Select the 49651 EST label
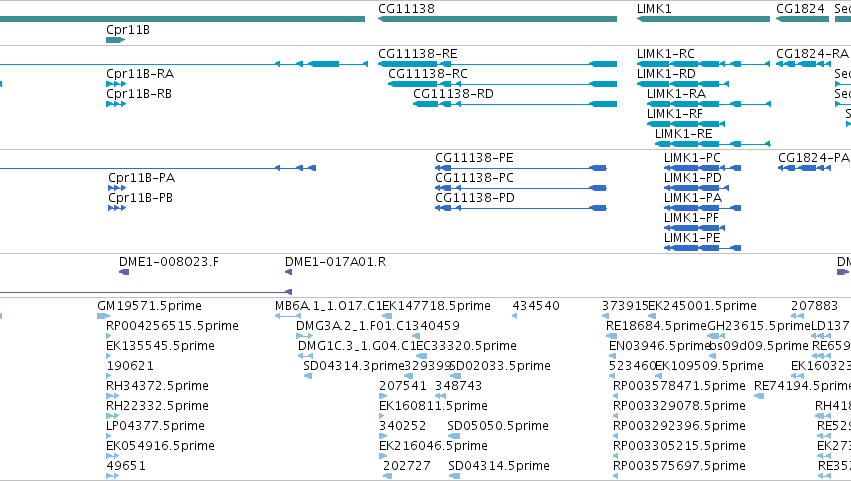 point(126,466)
